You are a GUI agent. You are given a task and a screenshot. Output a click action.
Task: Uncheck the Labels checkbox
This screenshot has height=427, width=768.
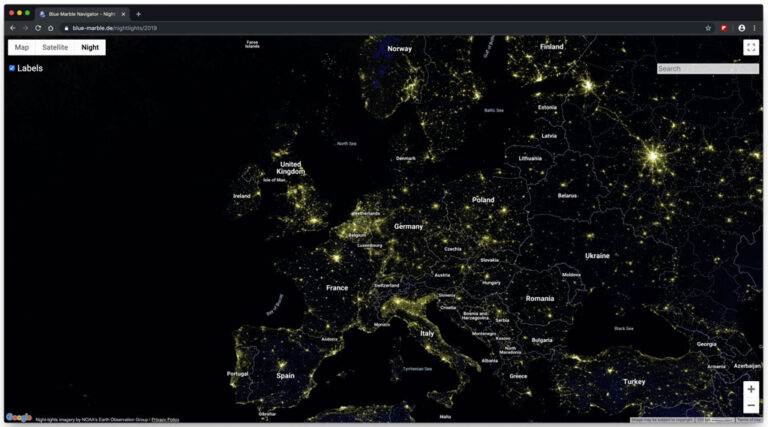[12, 68]
